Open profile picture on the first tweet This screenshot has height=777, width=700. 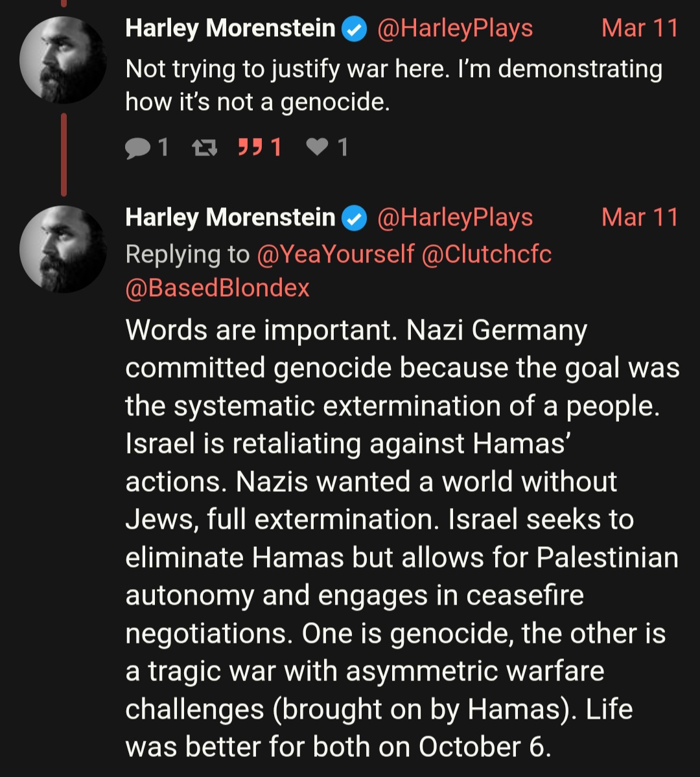(x=63, y=60)
